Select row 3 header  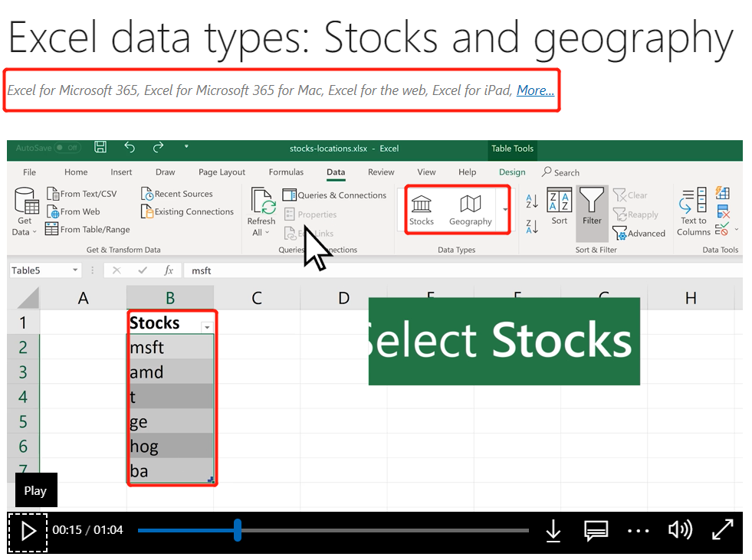click(x=23, y=372)
